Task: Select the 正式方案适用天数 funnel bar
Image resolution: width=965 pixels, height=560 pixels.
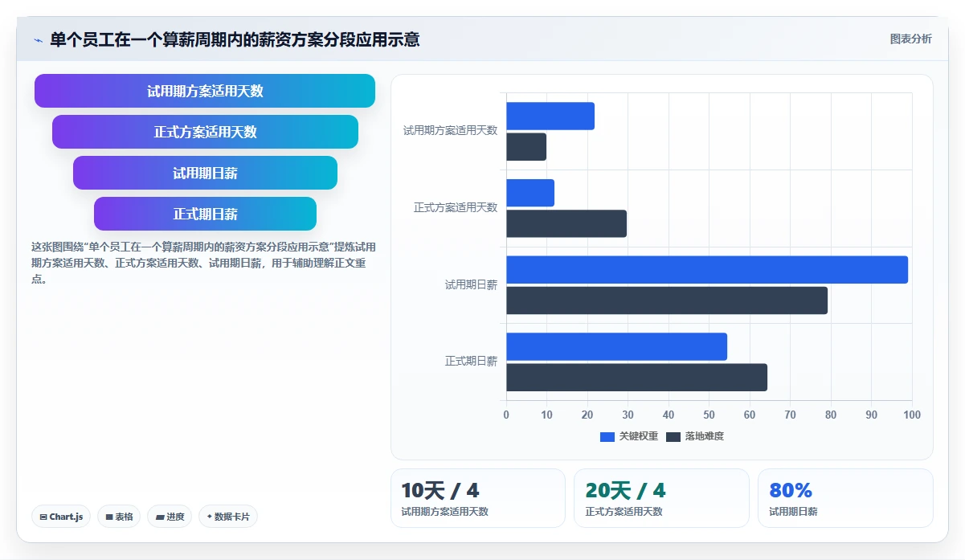Action: click(x=205, y=132)
